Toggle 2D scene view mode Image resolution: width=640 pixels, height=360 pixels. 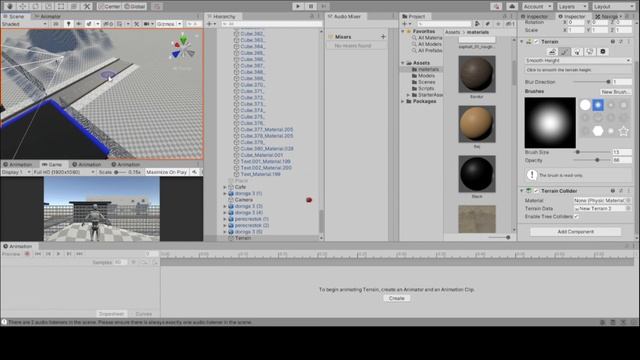click(56, 24)
